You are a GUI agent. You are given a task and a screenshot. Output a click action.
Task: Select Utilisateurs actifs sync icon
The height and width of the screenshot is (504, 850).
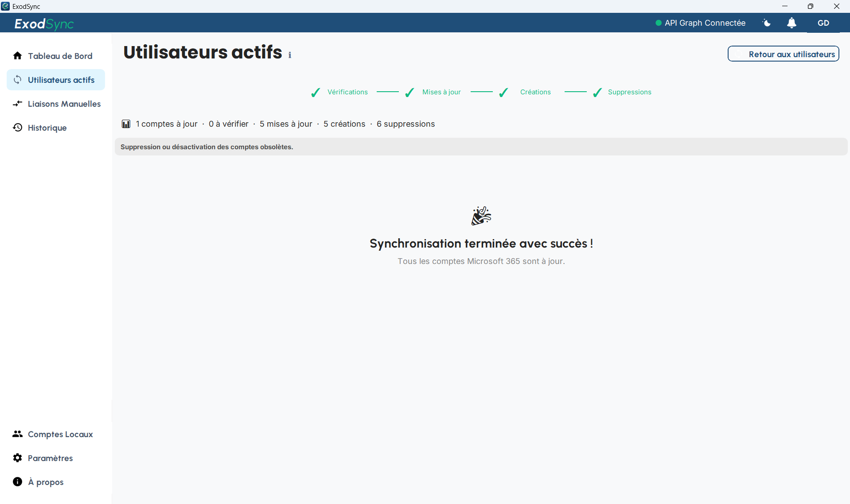pos(17,80)
